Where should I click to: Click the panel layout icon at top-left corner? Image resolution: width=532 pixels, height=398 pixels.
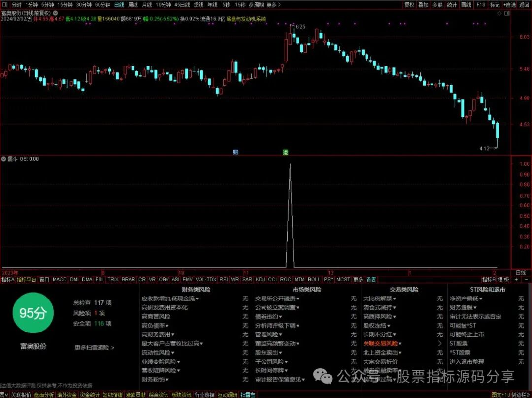(x=4, y=5)
